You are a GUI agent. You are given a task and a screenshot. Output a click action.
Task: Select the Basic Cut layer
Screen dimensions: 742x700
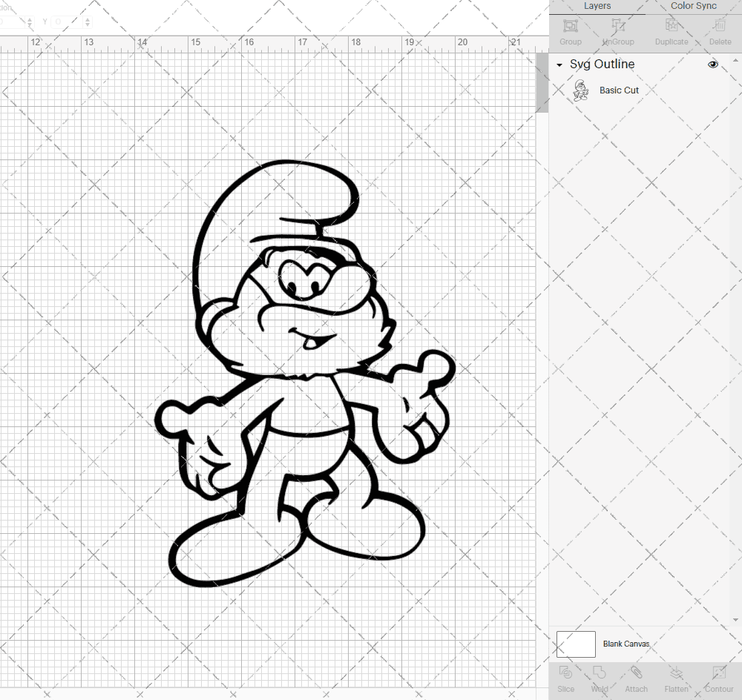click(620, 90)
